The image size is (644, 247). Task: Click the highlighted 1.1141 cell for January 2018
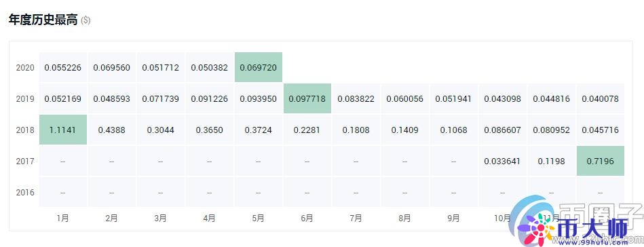coord(63,130)
